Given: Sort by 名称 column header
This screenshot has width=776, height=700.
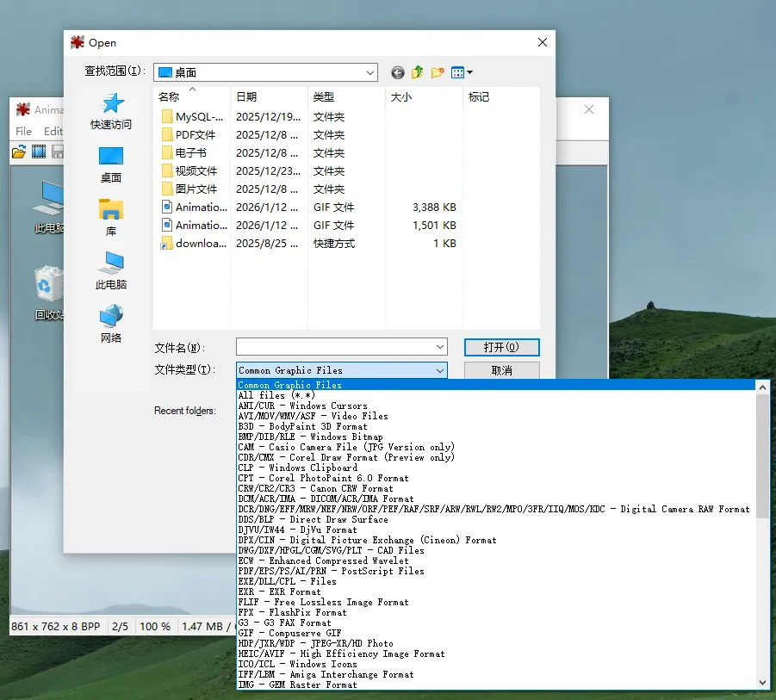Looking at the screenshot, I should (x=191, y=97).
